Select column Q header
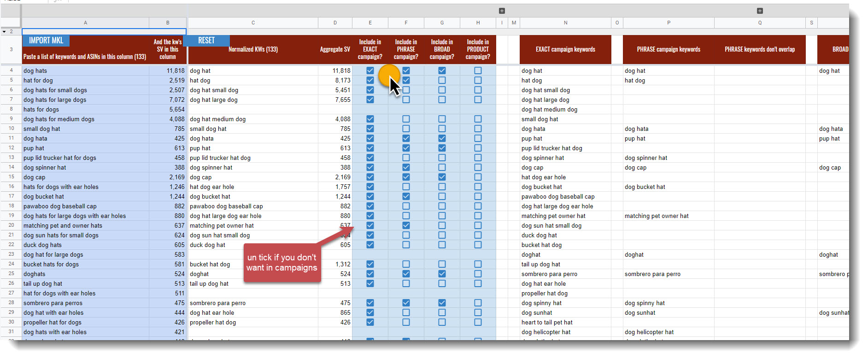Viewport: 868px width, 359px height. point(760,23)
